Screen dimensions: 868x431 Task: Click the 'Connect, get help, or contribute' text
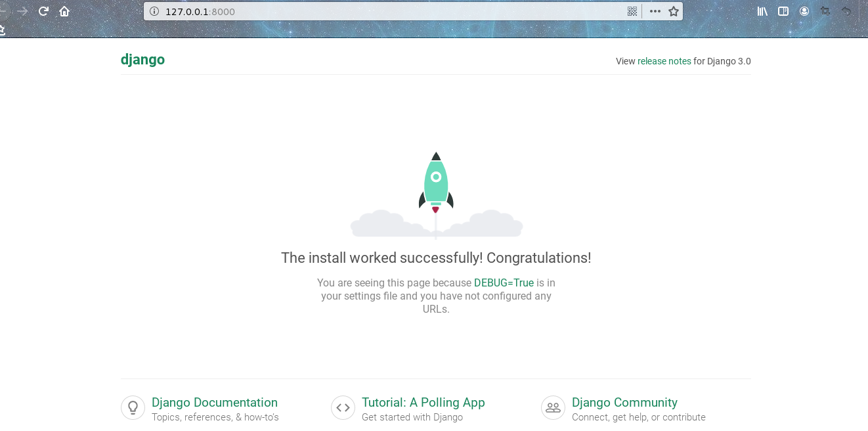[639, 417]
